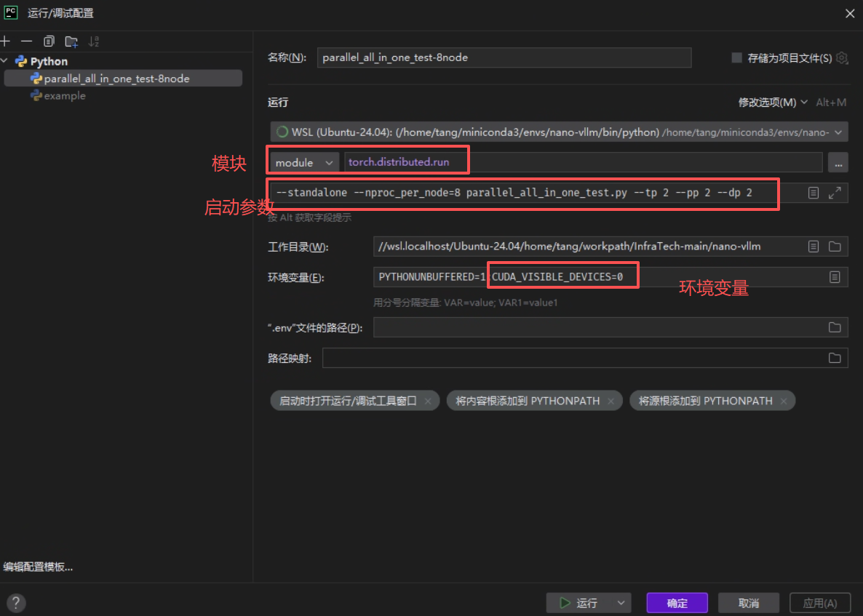
Task: Open environment variables editor icon
Action: (x=835, y=277)
